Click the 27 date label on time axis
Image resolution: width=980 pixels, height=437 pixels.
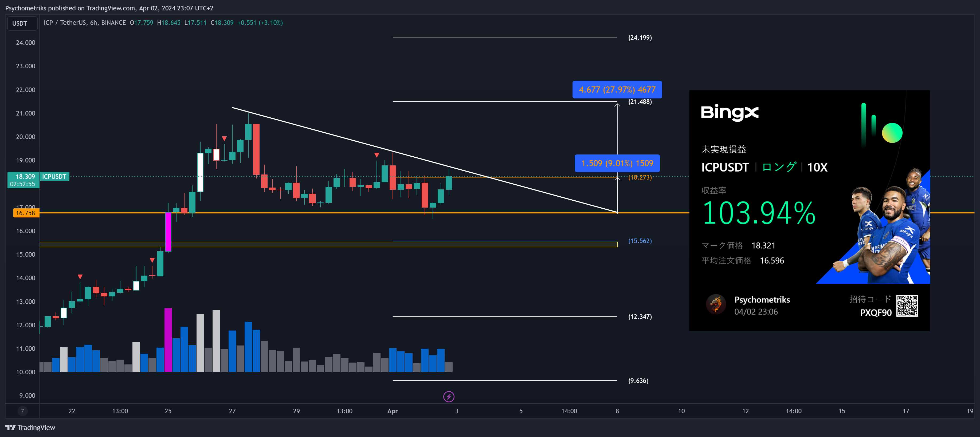232,411
